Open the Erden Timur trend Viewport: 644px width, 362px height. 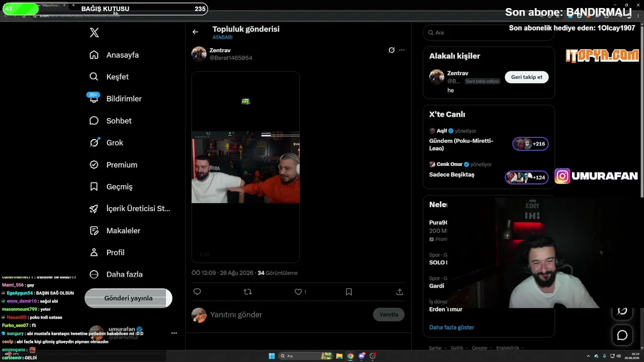coord(446,309)
